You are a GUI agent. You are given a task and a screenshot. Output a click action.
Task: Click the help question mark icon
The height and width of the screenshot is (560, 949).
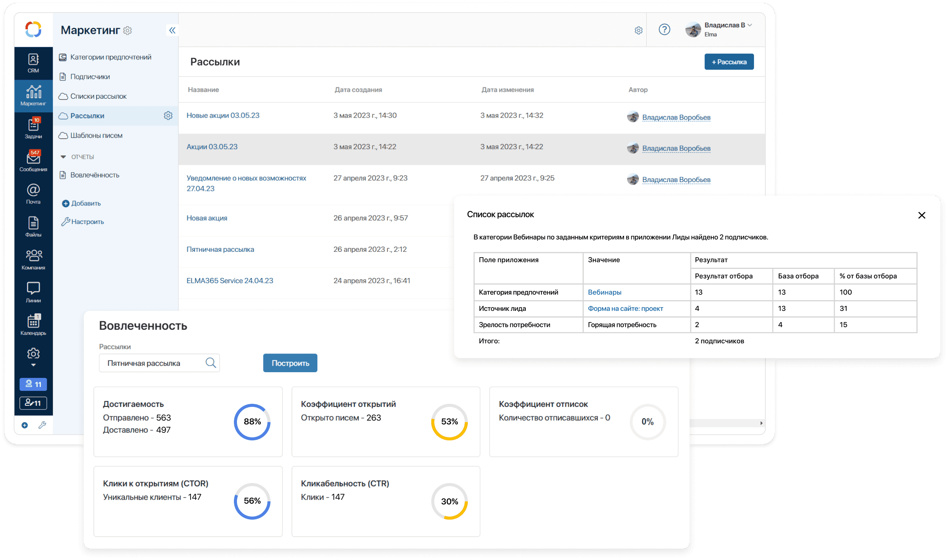coord(664,30)
